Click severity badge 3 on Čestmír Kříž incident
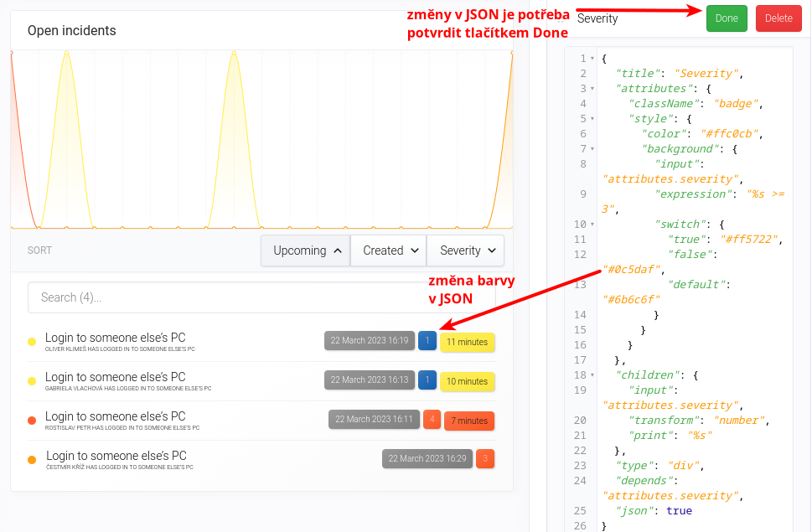The image size is (812, 532). pos(485,458)
